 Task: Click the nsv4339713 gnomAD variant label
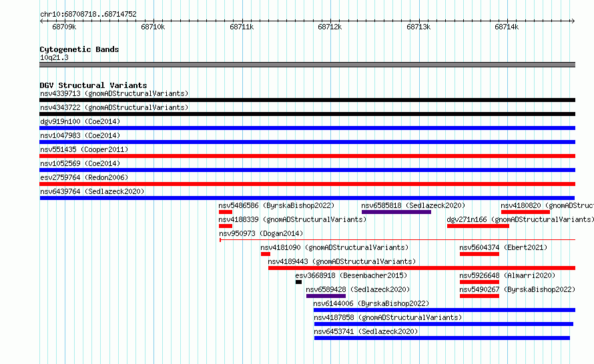[x=114, y=93]
